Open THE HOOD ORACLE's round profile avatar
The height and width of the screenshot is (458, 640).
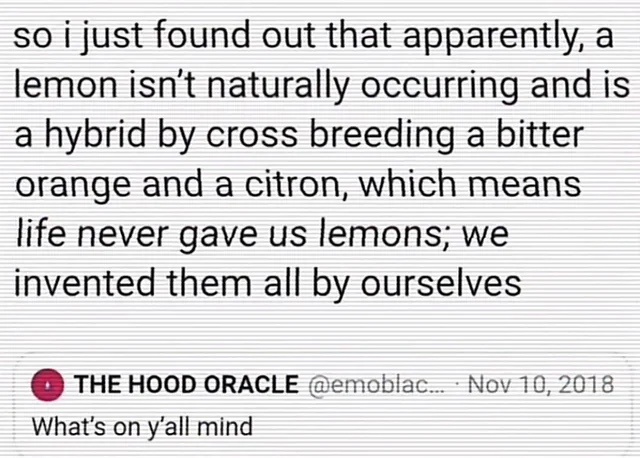pos(47,385)
